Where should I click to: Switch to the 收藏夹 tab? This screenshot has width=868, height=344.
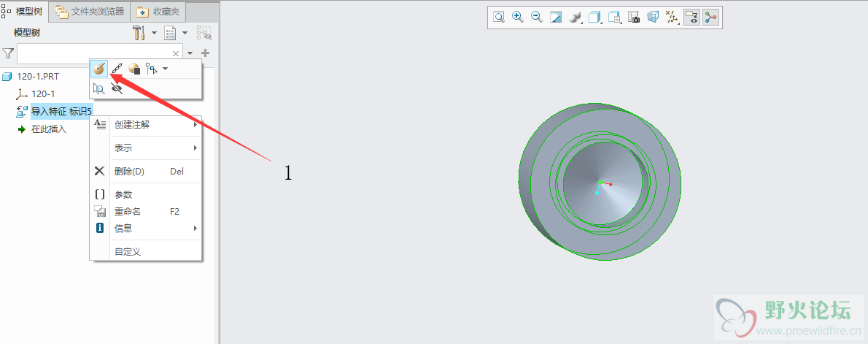coord(160,12)
